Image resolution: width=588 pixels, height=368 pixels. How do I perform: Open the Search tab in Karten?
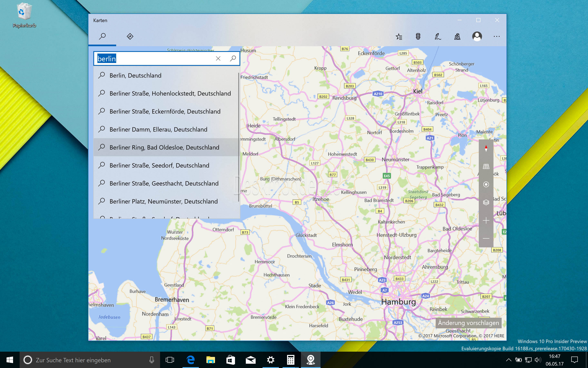[x=102, y=37]
